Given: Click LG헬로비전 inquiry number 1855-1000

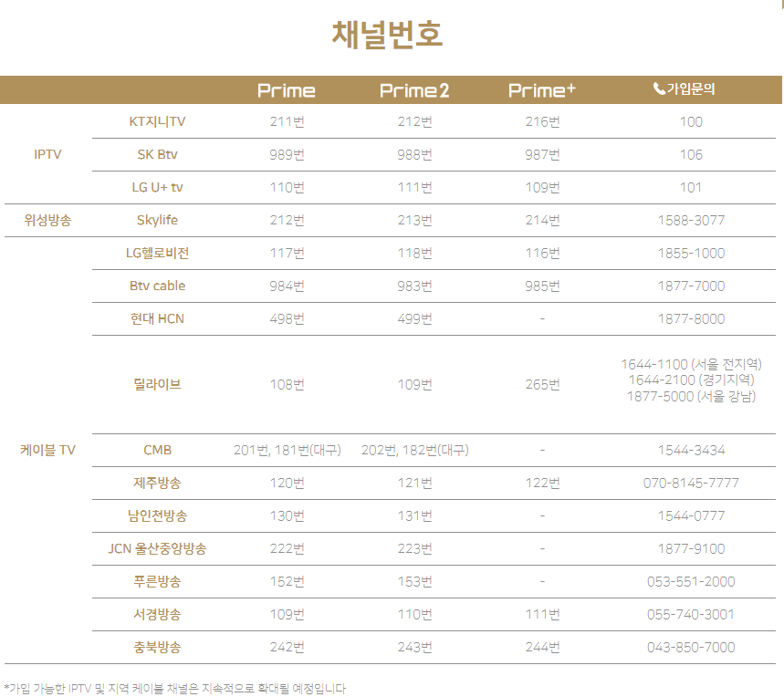Looking at the screenshot, I should pos(691,254).
